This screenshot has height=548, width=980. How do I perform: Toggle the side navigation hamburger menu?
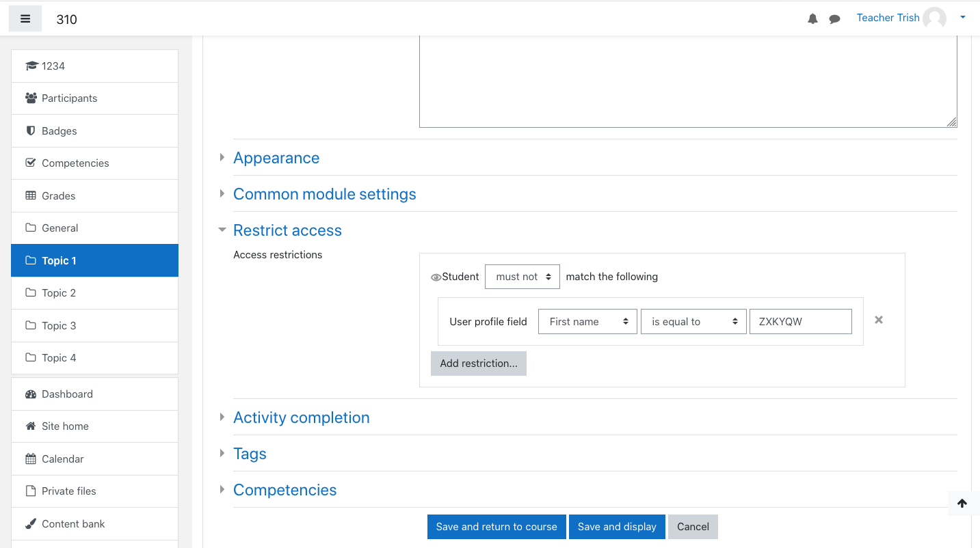click(25, 19)
